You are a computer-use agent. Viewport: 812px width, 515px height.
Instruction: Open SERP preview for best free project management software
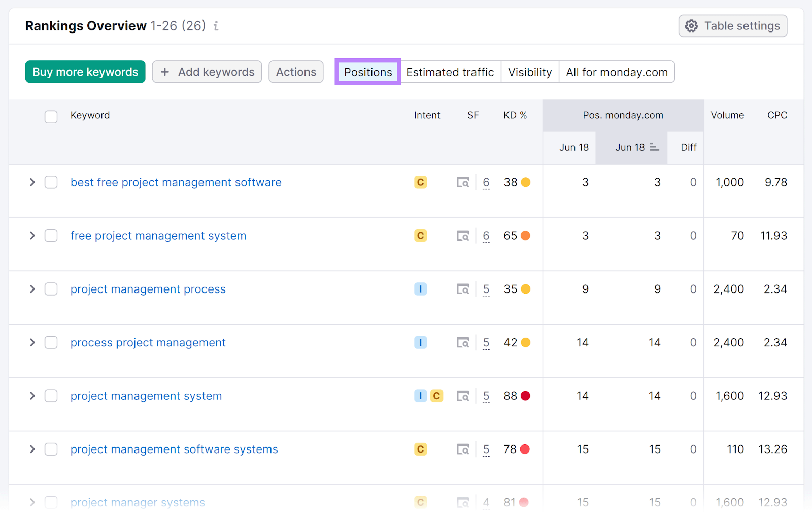[462, 182]
